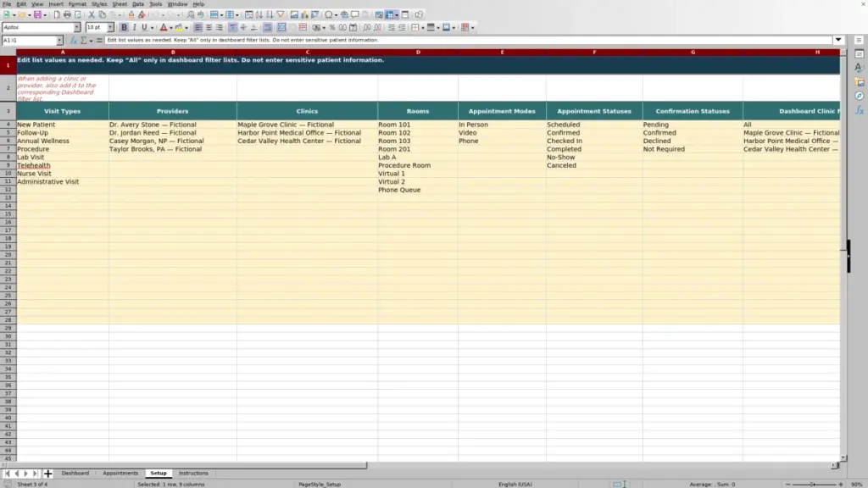
Task: Click the Visit Types column header cell
Action: click(x=63, y=111)
